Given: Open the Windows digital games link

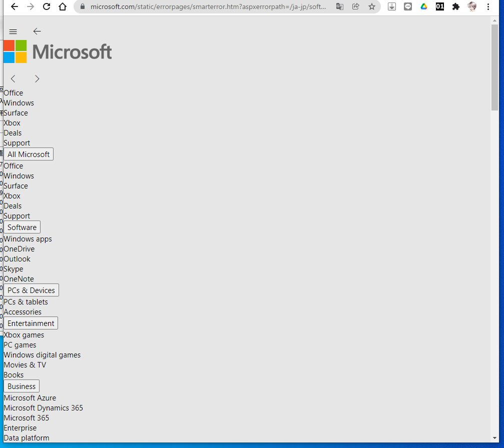Looking at the screenshot, I should pos(42,355).
